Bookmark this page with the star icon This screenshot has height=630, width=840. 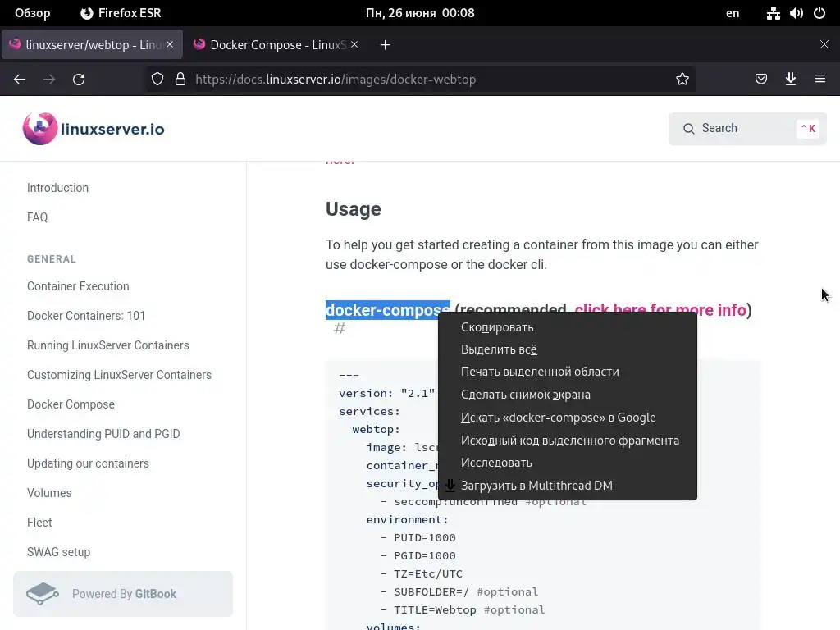(682, 80)
